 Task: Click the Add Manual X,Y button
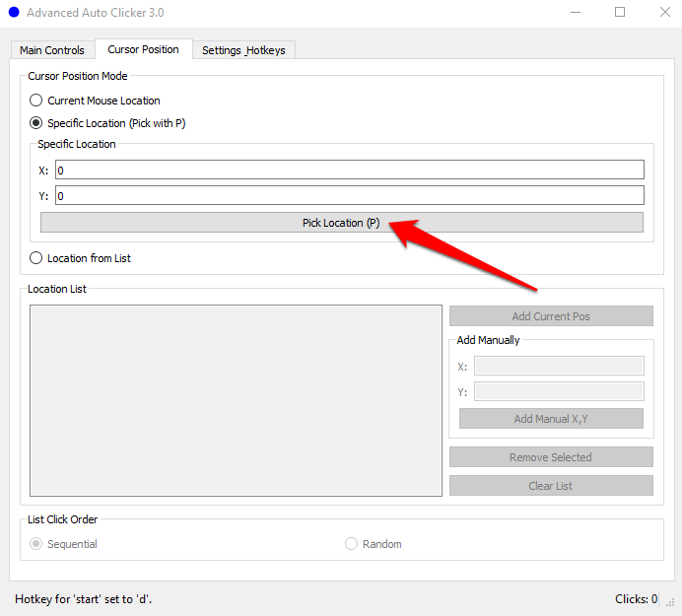(551, 419)
